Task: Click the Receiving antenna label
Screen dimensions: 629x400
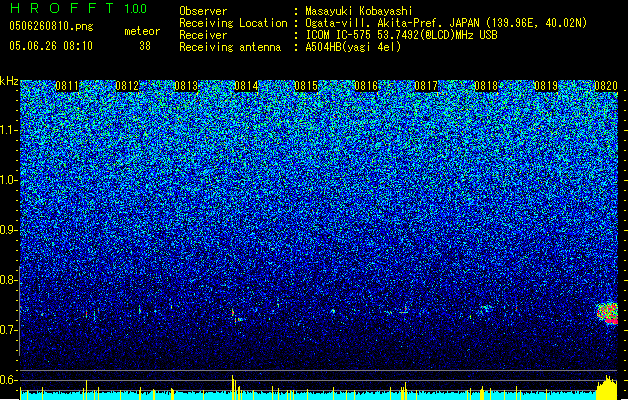Action: pos(230,47)
